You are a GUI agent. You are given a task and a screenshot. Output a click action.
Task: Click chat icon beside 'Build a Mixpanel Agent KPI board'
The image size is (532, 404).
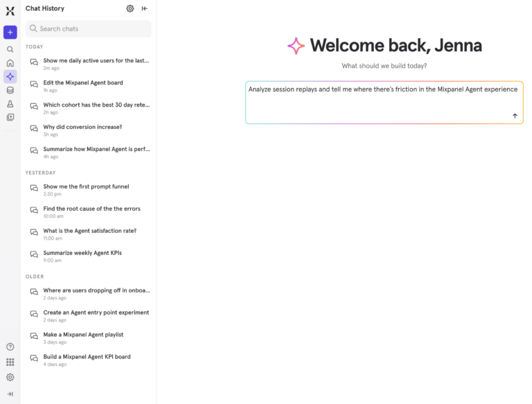pos(34,358)
